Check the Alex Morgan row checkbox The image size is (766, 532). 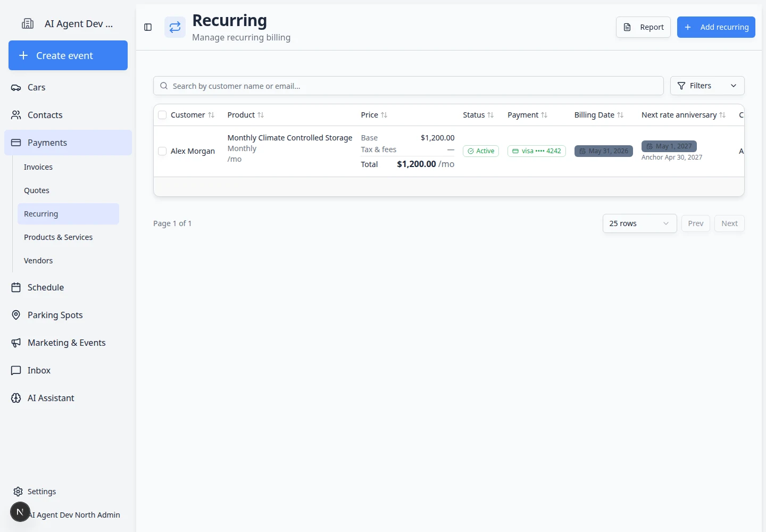(162, 151)
